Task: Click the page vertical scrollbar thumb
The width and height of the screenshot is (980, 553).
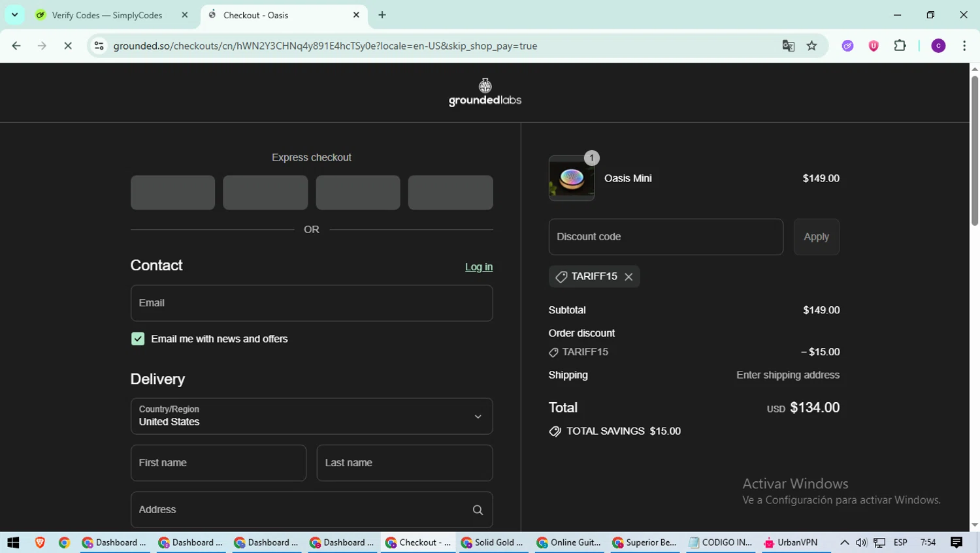Action: (x=974, y=151)
